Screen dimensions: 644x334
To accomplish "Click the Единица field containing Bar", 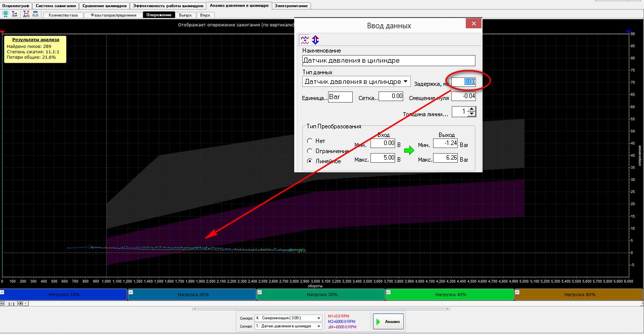I will coord(340,97).
